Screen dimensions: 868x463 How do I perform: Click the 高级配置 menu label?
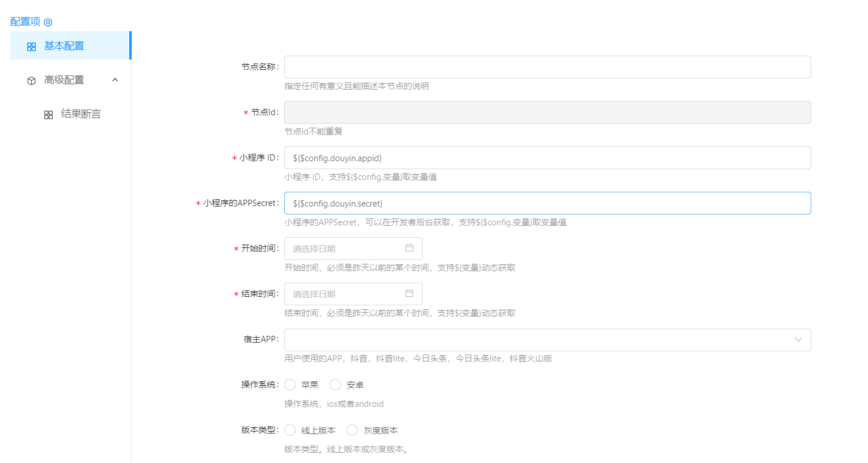click(x=64, y=80)
